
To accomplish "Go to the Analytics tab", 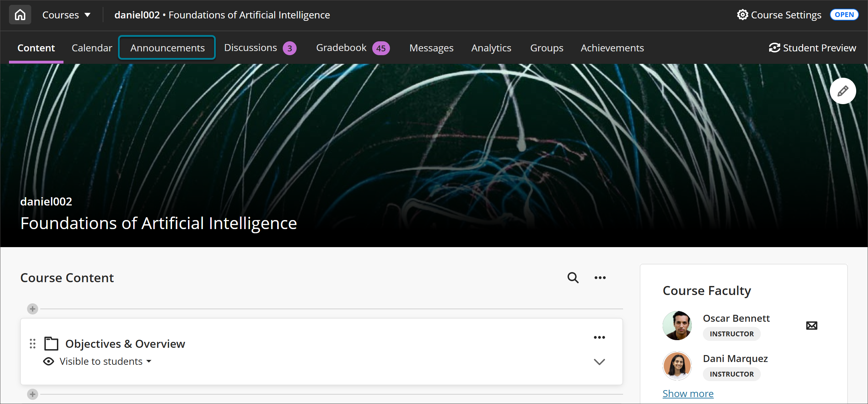I will [x=491, y=48].
